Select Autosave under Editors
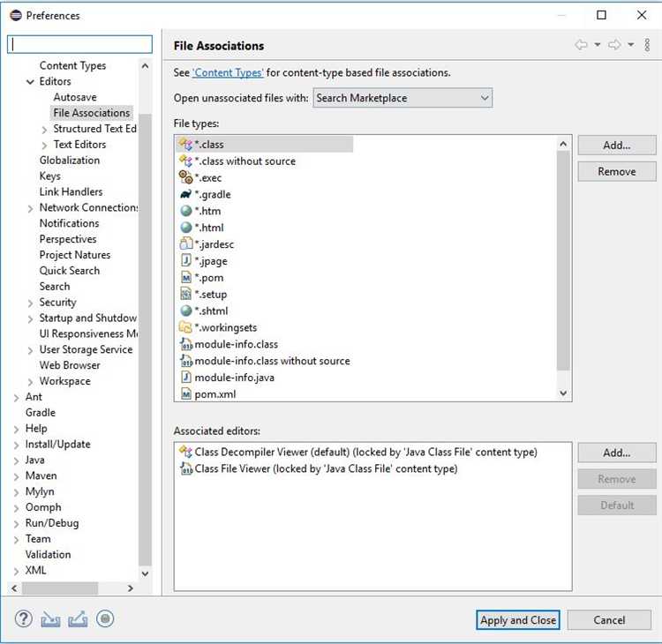This screenshot has height=644, width=662. pos(75,97)
